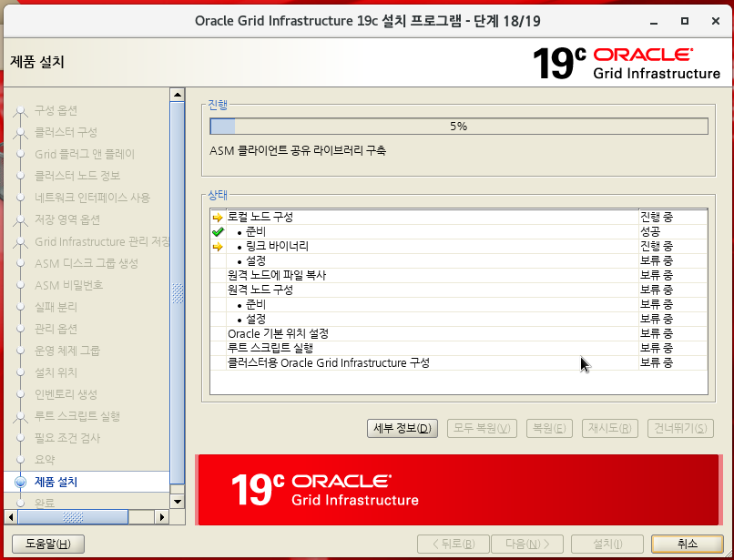Click the sidebar vertical scrollbar thumb
734x560 pixels.
(x=177, y=293)
